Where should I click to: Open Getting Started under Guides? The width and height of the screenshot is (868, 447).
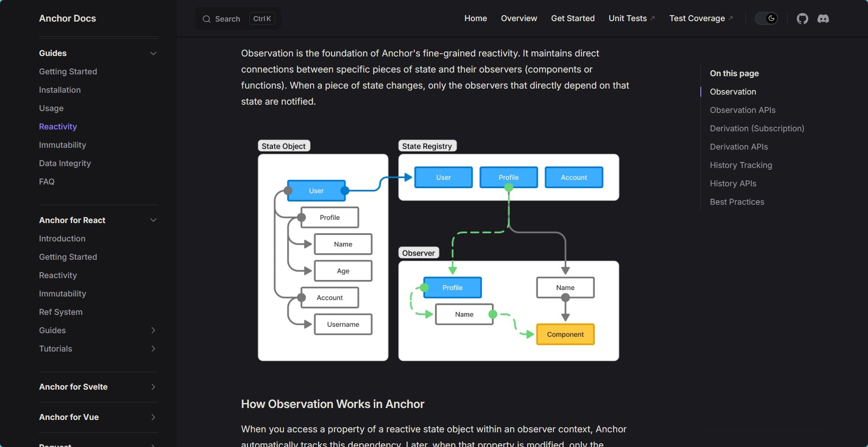[x=68, y=72]
